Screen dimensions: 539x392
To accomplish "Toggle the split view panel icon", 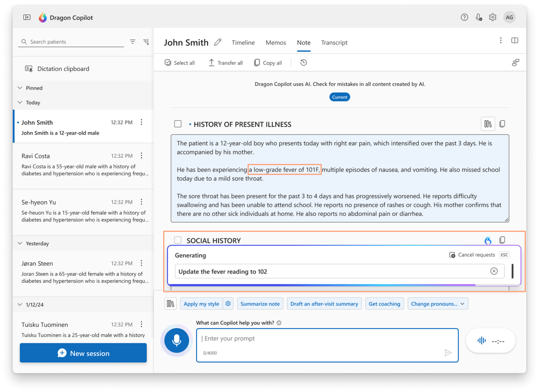I will (x=514, y=40).
